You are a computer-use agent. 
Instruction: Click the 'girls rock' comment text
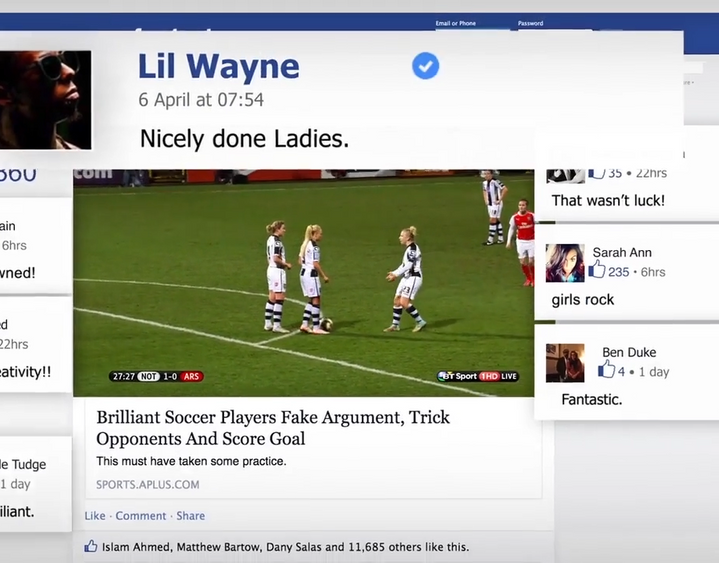click(582, 300)
